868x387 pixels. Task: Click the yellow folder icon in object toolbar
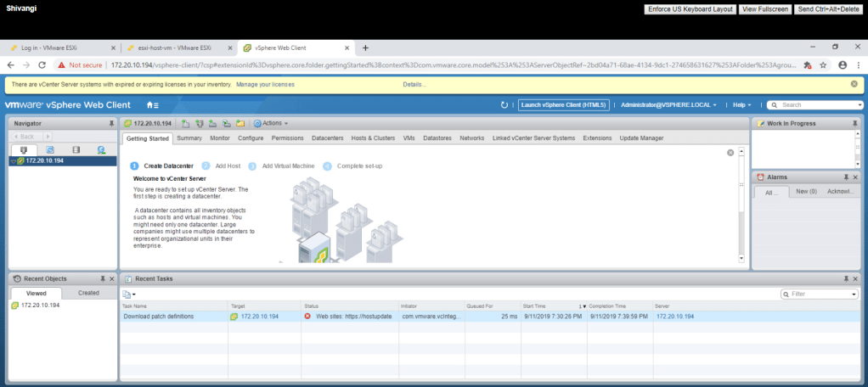[x=240, y=124]
